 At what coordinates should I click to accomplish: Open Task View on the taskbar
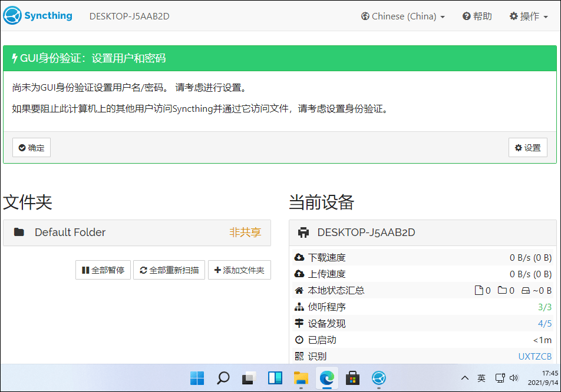tap(249, 378)
